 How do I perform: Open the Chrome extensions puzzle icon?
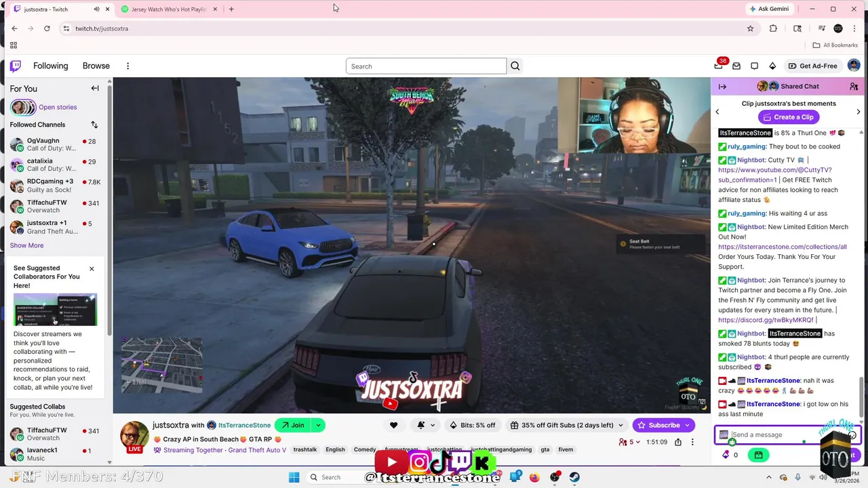pos(773,28)
